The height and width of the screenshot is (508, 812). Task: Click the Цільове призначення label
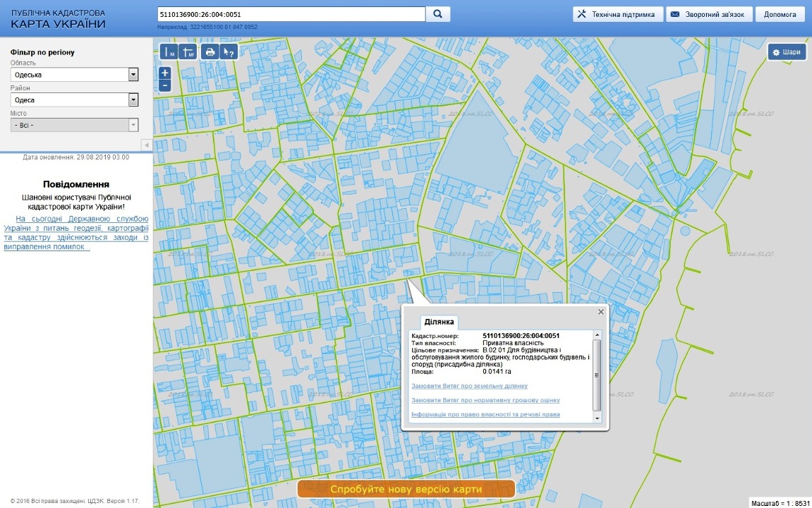point(445,350)
